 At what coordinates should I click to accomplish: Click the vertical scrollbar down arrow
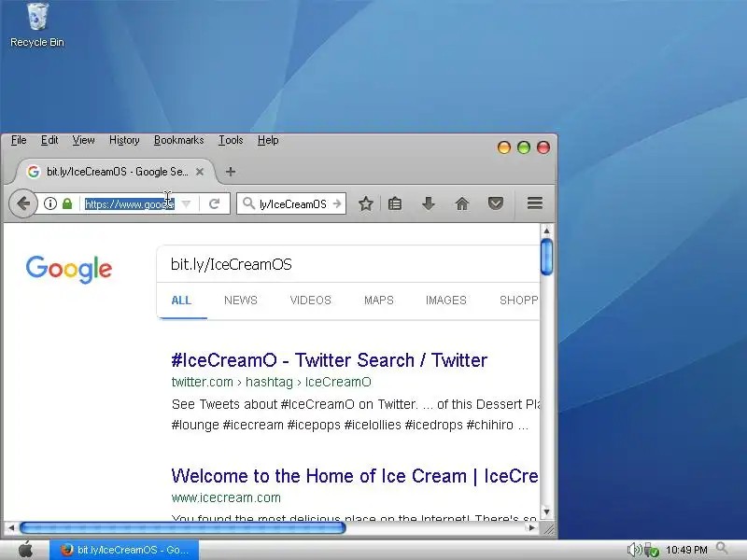pyautogui.click(x=546, y=511)
